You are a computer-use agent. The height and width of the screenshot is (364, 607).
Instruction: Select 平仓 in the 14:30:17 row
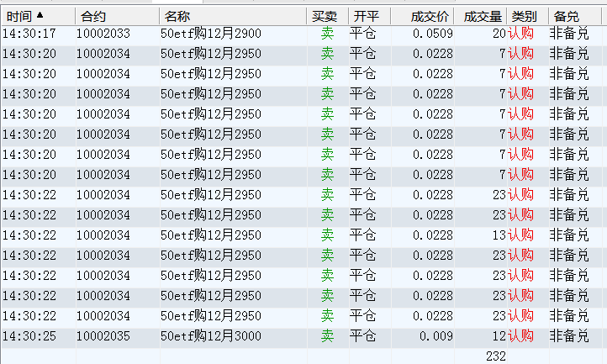(x=362, y=34)
